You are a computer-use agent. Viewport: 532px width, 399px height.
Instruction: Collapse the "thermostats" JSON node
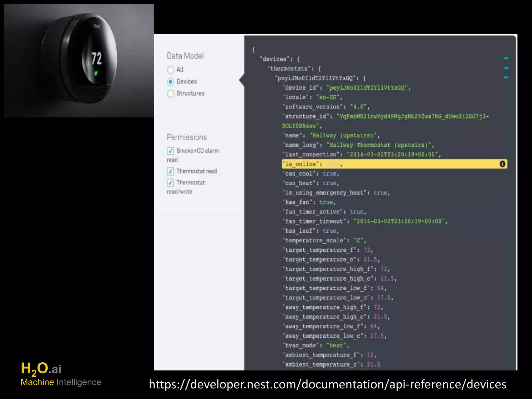click(506, 68)
